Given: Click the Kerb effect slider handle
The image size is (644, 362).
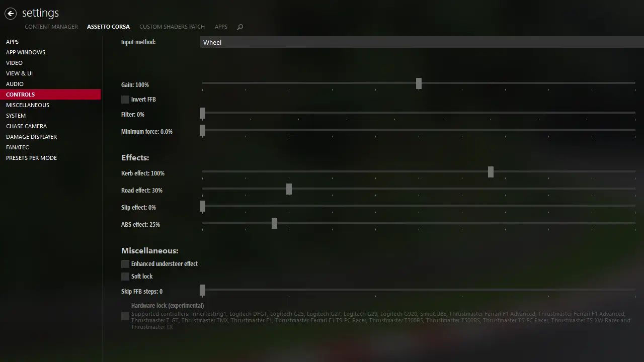Looking at the screenshot, I should pos(491,172).
